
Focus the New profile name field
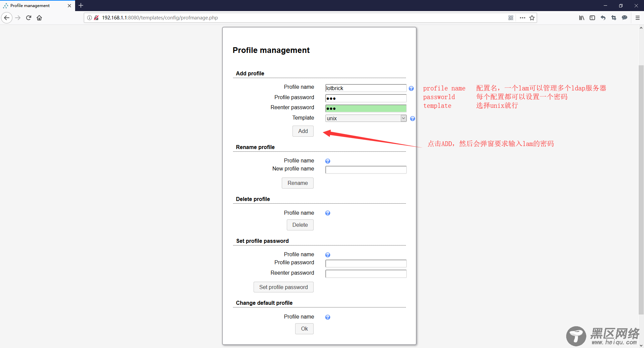pyautogui.click(x=366, y=170)
